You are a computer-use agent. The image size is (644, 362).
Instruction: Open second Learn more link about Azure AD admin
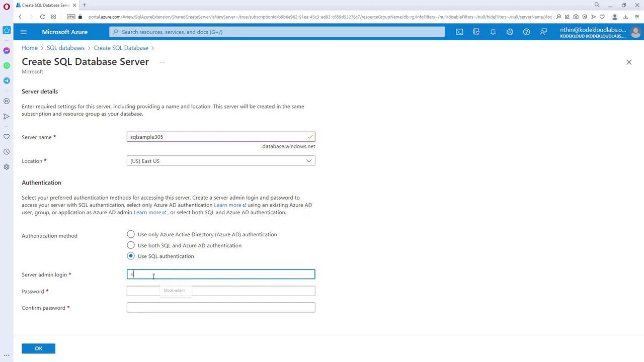pyautogui.click(x=149, y=212)
